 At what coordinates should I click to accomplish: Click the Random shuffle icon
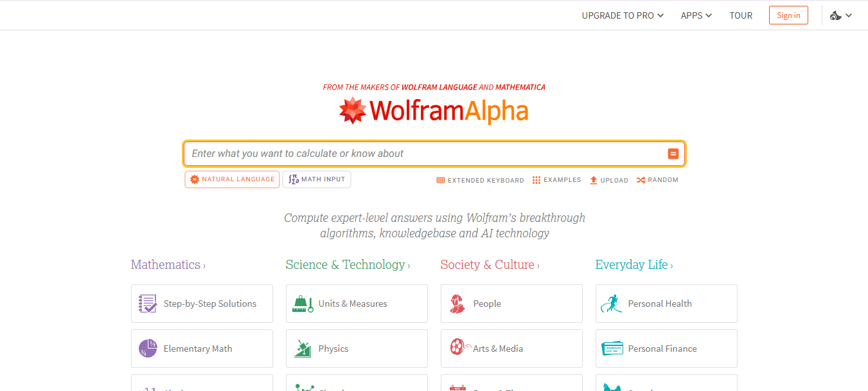click(641, 180)
